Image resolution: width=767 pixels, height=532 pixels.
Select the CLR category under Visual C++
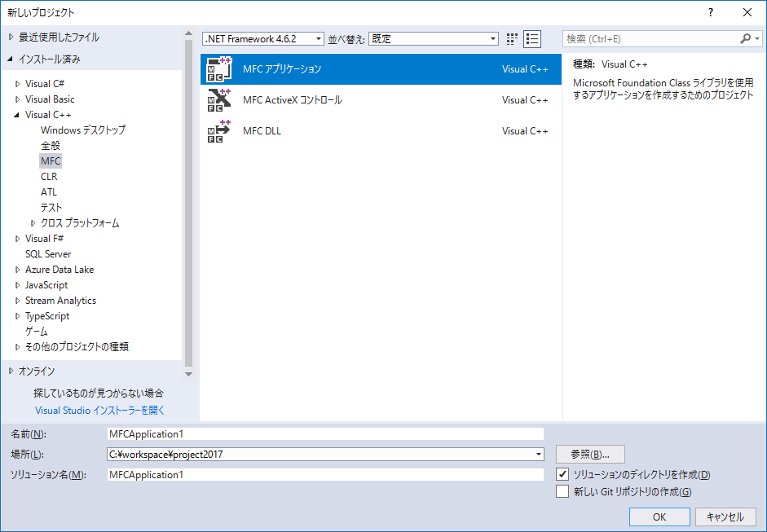coord(49,176)
